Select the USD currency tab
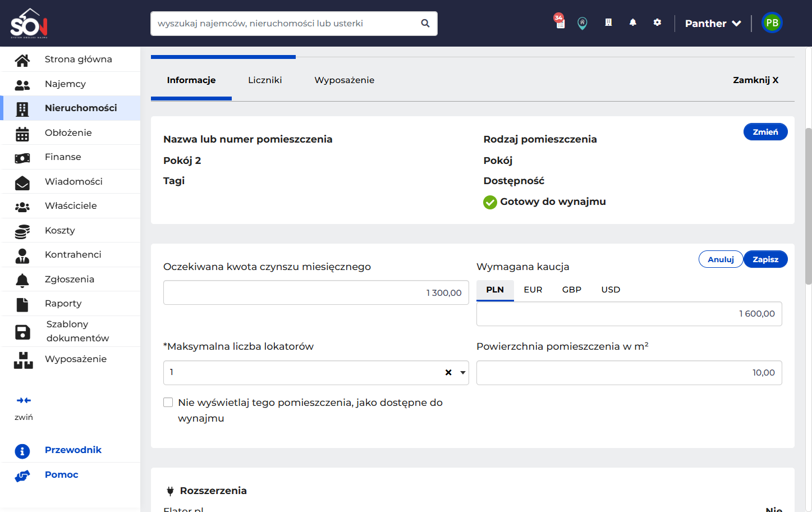The width and height of the screenshot is (812, 512). click(611, 290)
